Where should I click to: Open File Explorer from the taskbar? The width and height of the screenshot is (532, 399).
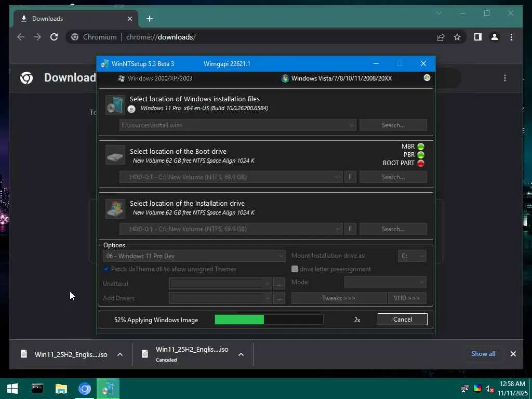tap(61, 389)
